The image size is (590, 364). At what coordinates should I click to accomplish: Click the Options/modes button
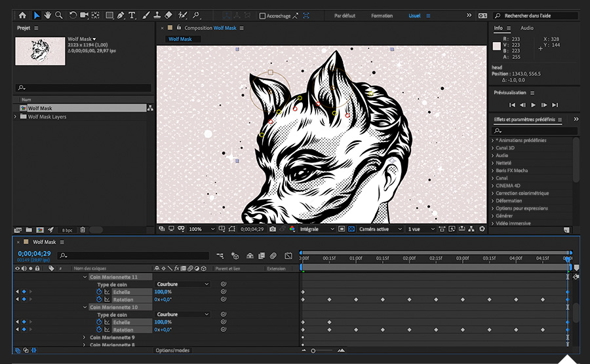point(172,350)
